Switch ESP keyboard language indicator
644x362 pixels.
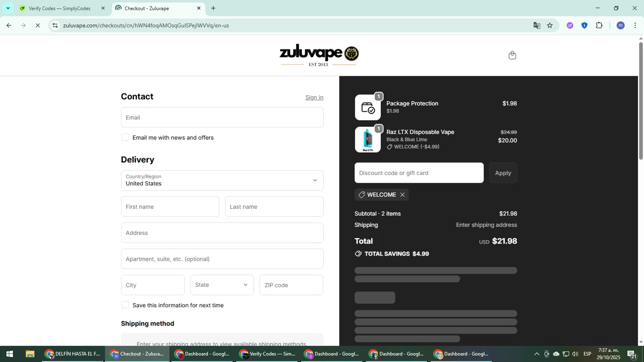click(587, 354)
